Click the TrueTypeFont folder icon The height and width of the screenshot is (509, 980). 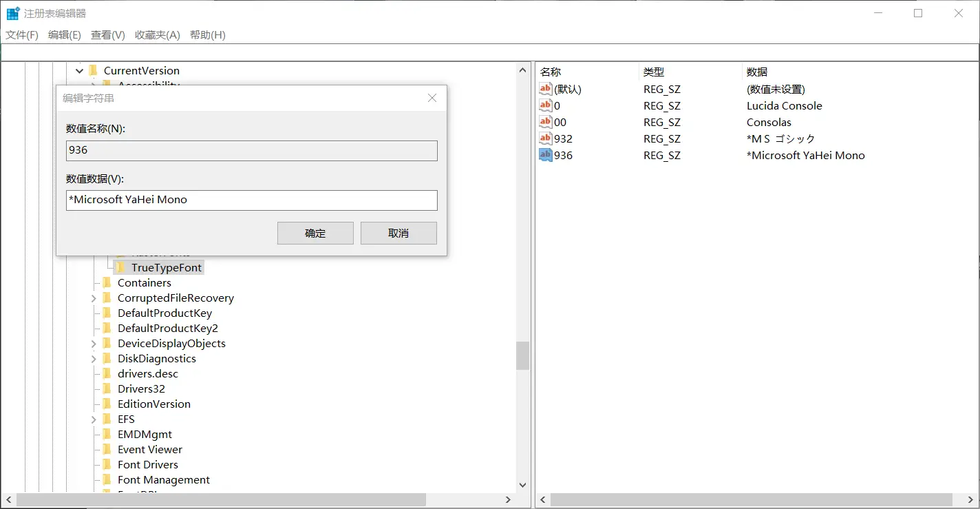(x=120, y=267)
